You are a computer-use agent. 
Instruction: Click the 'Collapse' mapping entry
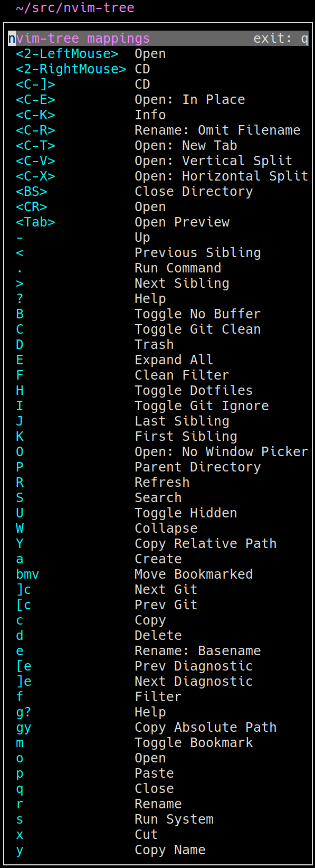(x=158, y=529)
